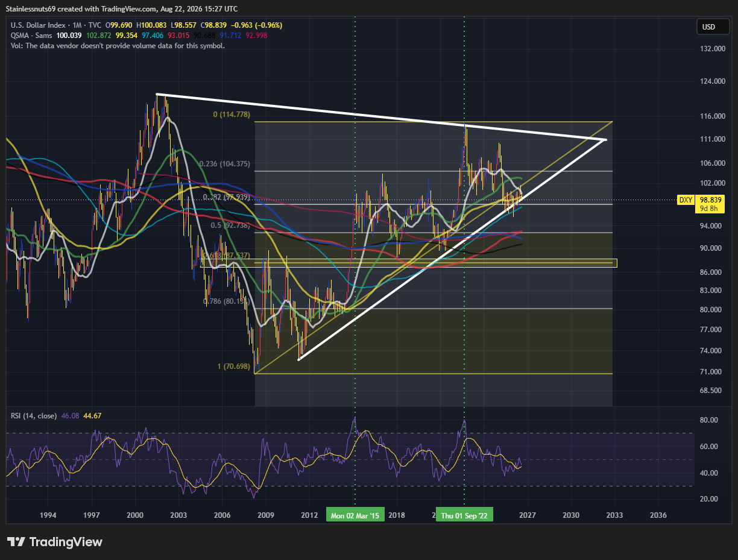This screenshot has height=560, width=738.
Task: Click the 68.500 price axis label
Action: [712, 391]
